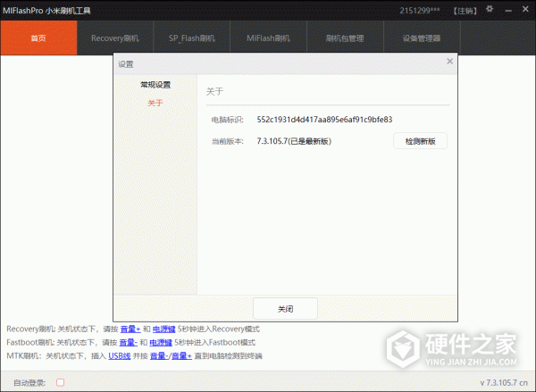The width and height of the screenshot is (536, 392).
Task: Select the 电脑标识 hash value text
Action: (324, 120)
